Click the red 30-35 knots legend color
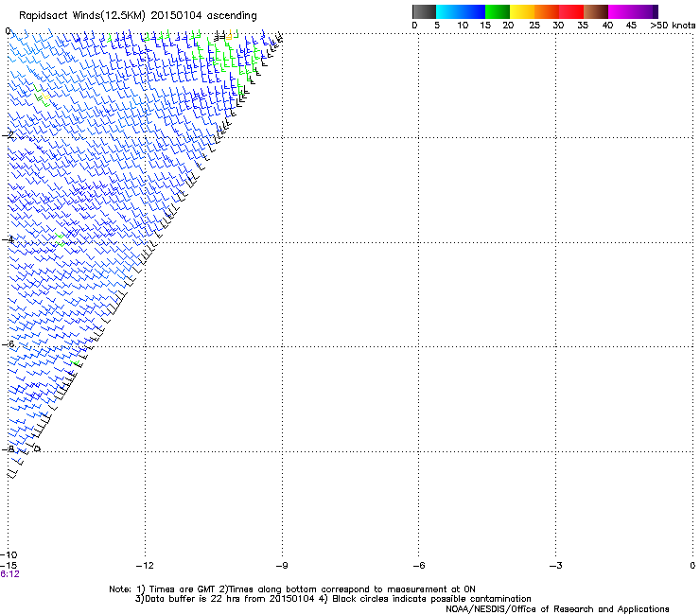 (x=571, y=11)
